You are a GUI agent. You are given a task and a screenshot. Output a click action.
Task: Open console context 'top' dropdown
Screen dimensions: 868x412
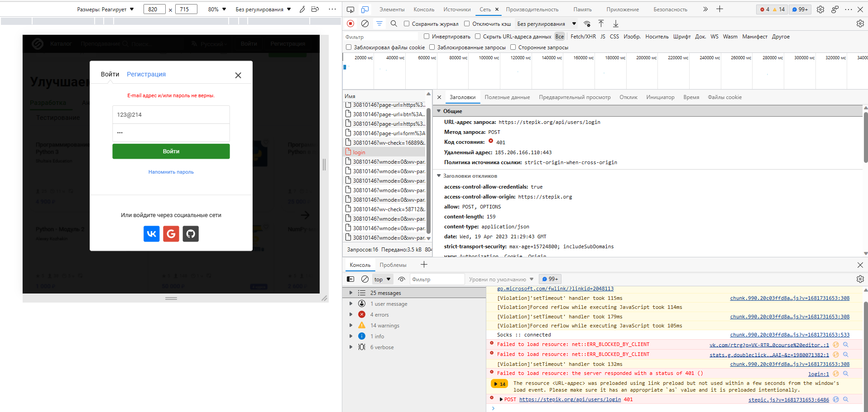click(382, 279)
